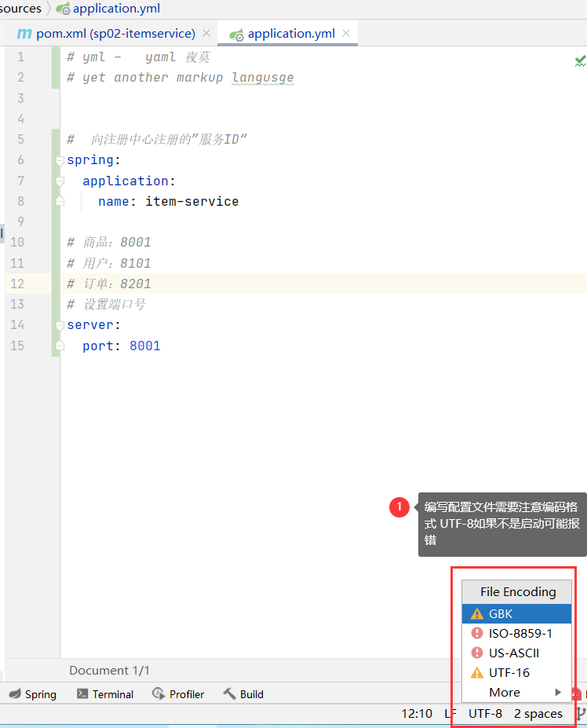Close the pom.xml editor tab
The image size is (587, 728).
pos(206,33)
